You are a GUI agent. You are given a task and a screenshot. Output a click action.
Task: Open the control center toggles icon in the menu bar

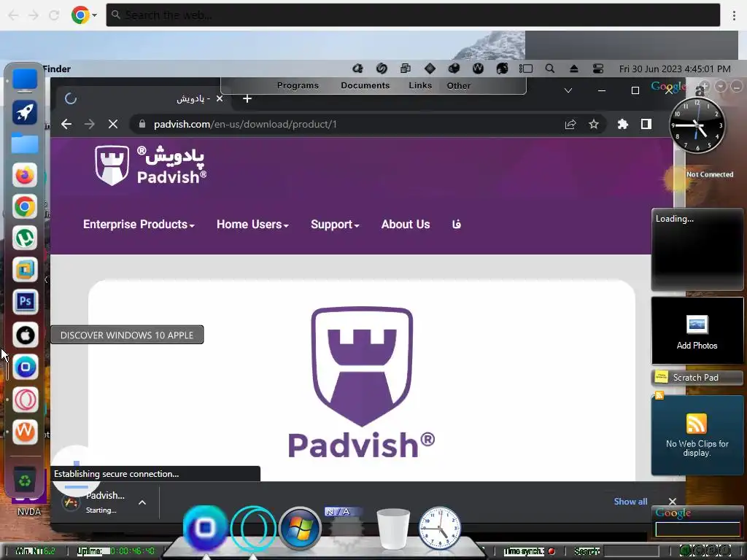pyautogui.click(x=598, y=69)
